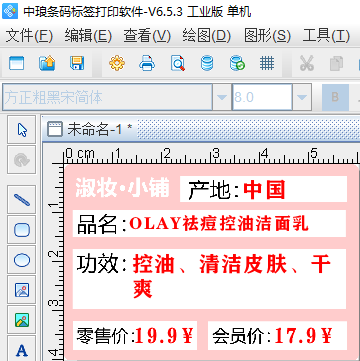This screenshot has width=360, height=361.
Task: Open the 文件(F) menu
Action: [x=29, y=36]
